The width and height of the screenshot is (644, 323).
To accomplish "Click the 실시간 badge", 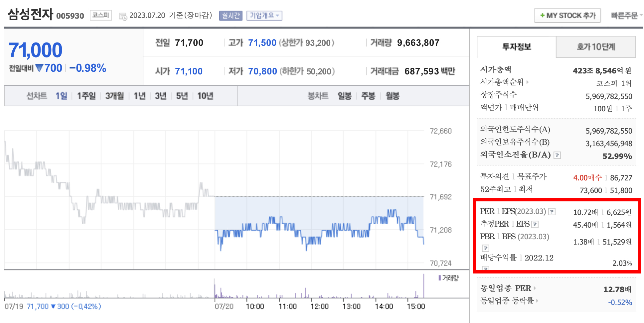I will point(231,16).
